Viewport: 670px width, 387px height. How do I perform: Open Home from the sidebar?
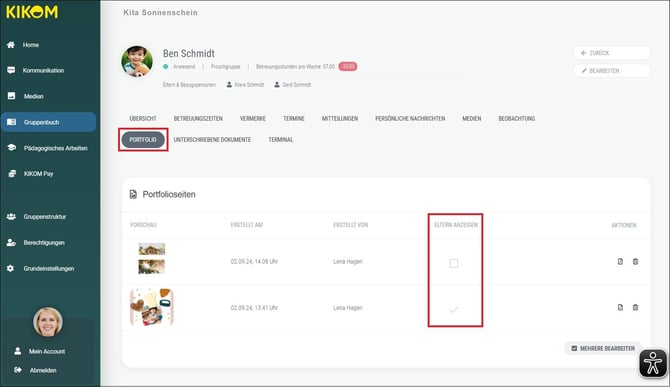[x=31, y=45]
